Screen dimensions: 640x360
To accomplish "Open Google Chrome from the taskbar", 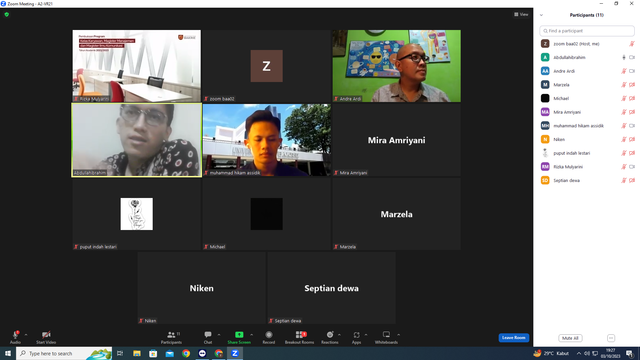I will [186, 353].
